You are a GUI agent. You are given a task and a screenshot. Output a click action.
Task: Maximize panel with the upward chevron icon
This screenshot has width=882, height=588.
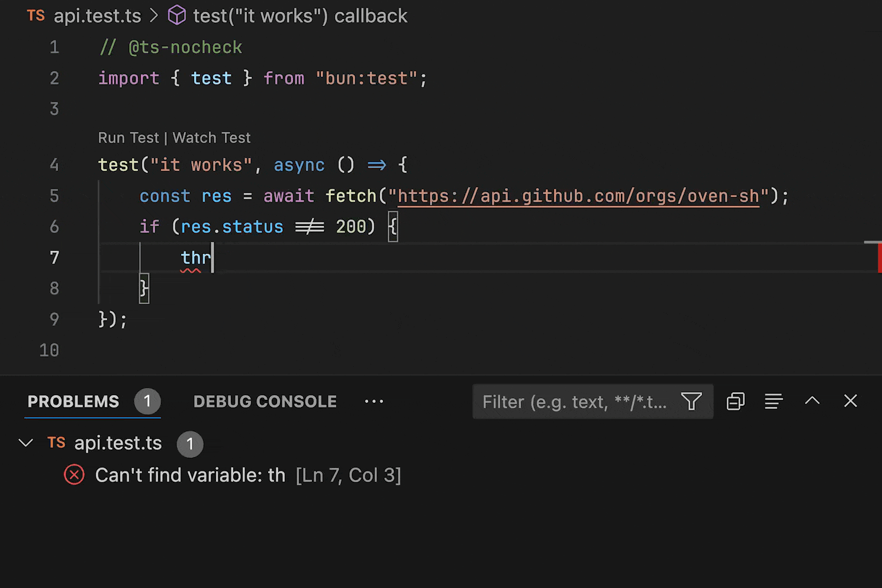point(812,401)
